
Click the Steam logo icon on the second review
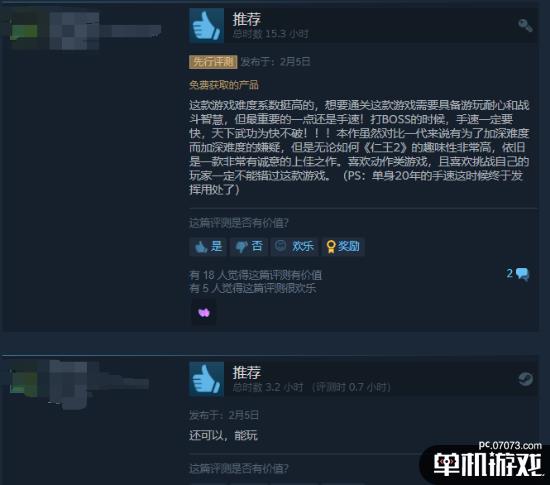point(525,379)
